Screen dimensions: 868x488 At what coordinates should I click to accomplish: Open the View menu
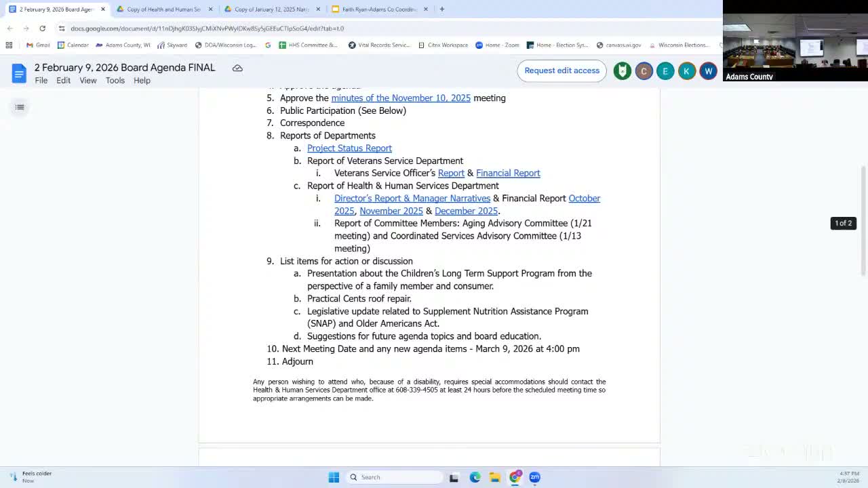[88, 81]
